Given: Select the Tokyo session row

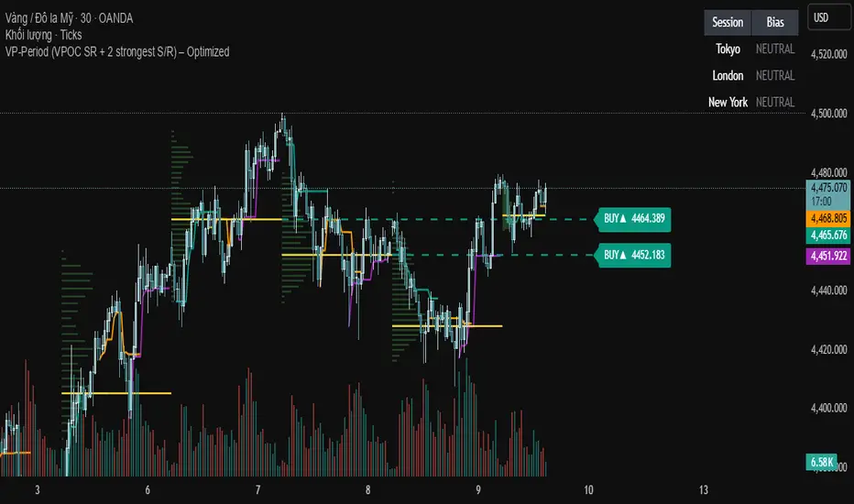Looking at the screenshot, I should [728, 49].
